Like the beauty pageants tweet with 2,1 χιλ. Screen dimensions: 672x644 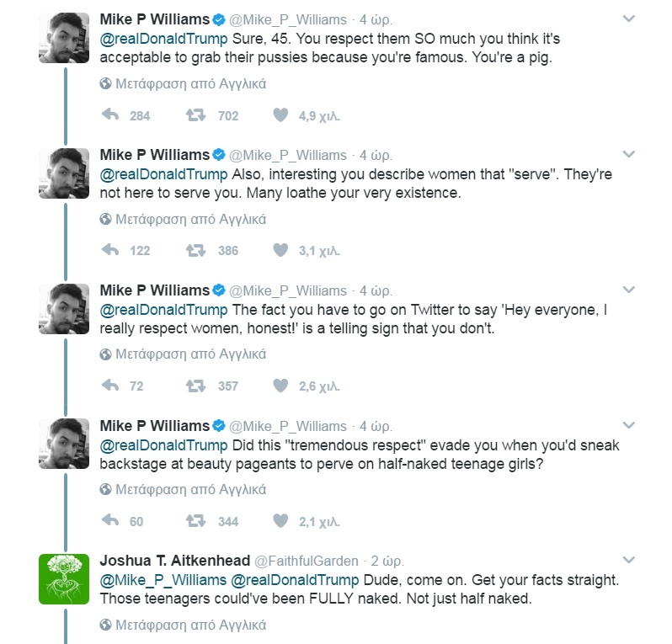click(280, 521)
